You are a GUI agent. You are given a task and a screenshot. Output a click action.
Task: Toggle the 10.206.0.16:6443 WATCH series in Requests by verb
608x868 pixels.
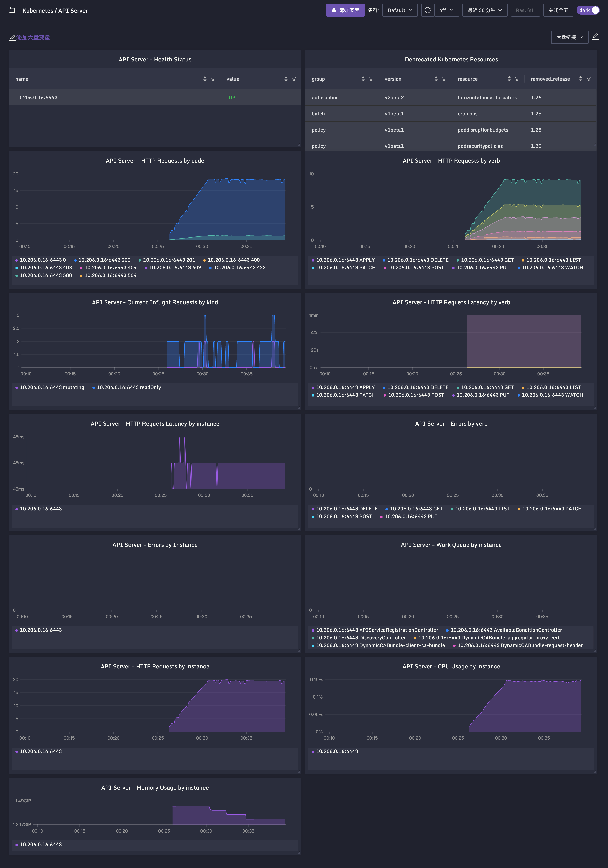tap(550, 268)
